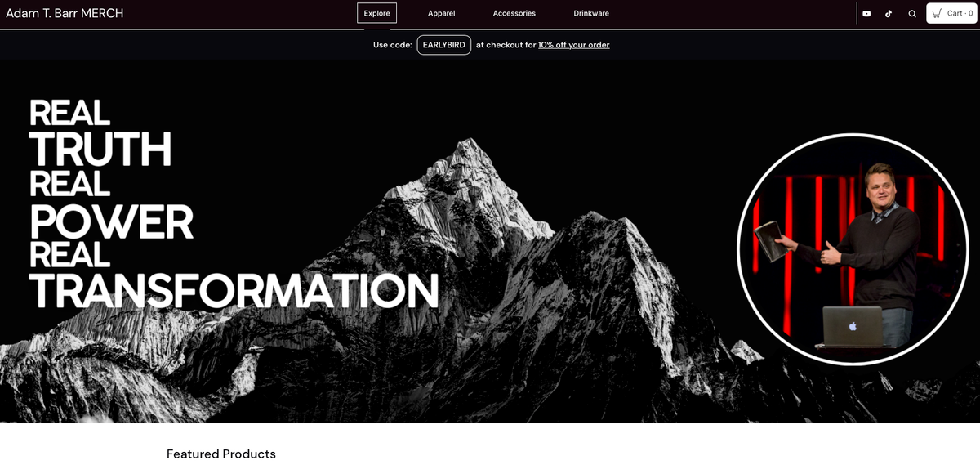Viewport: 980px width, 474px height.
Task: Open the Apparel menu
Action: [441, 13]
